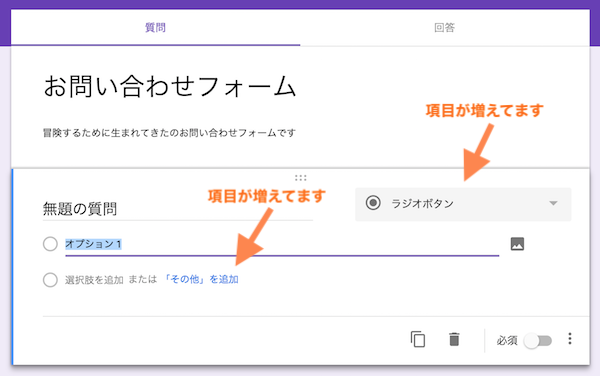Delete the question with trash icon

pos(454,339)
